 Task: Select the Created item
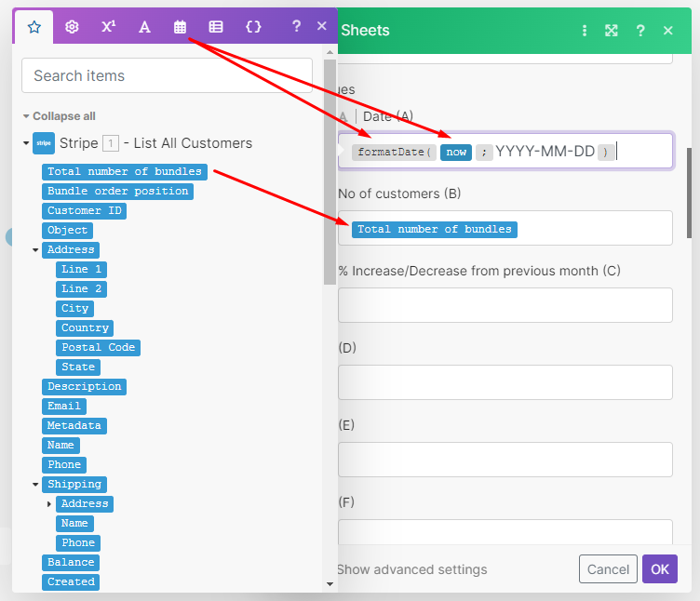point(71,581)
